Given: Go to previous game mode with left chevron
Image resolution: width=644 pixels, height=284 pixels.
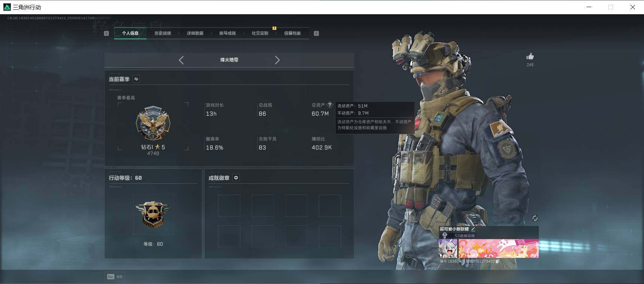Looking at the screenshot, I should pos(181,60).
